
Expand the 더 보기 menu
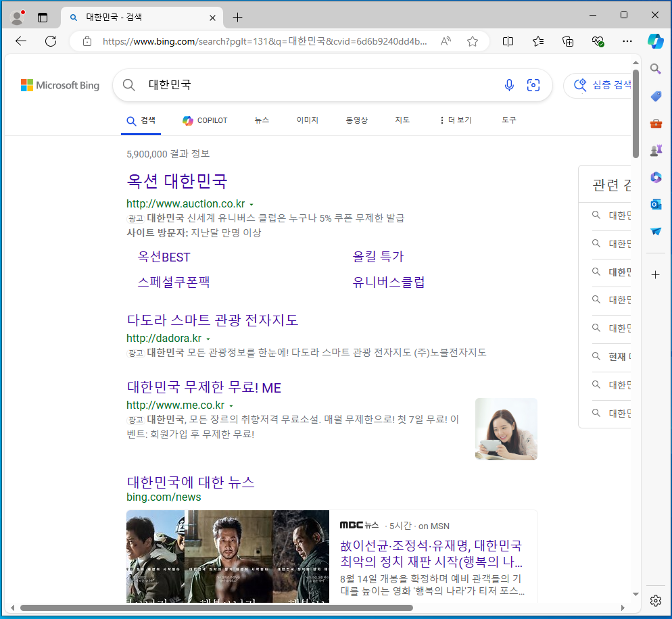point(456,120)
